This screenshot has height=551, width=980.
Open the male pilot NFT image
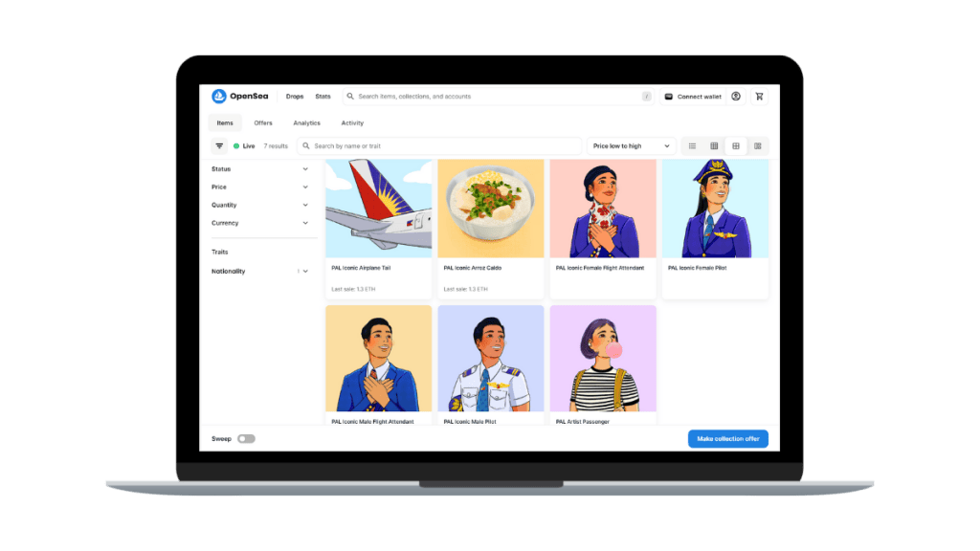[x=491, y=359]
